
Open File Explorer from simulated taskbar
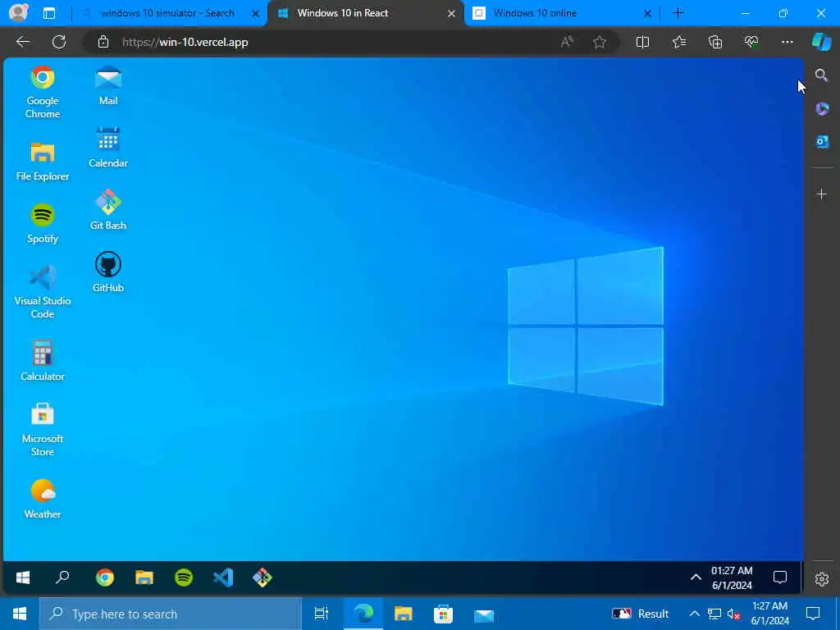click(x=144, y=577)
